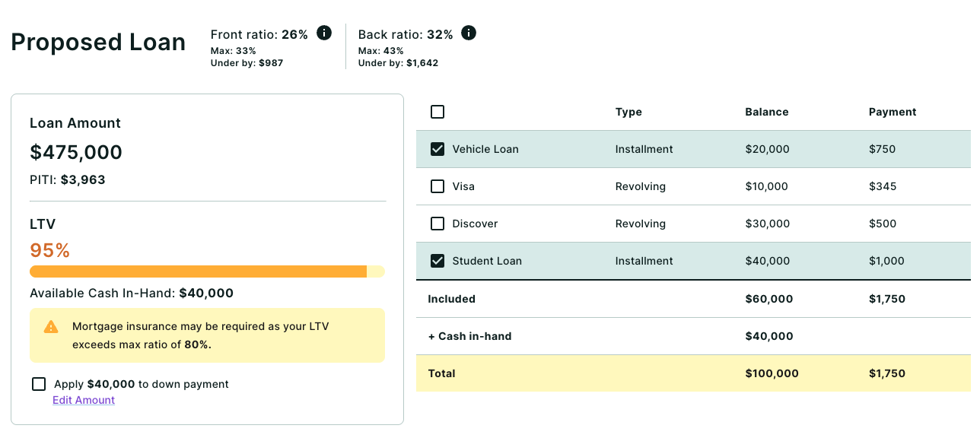Click the mortgage insurance warning triangle icon
980x438 pixels.
pos(51,327)
